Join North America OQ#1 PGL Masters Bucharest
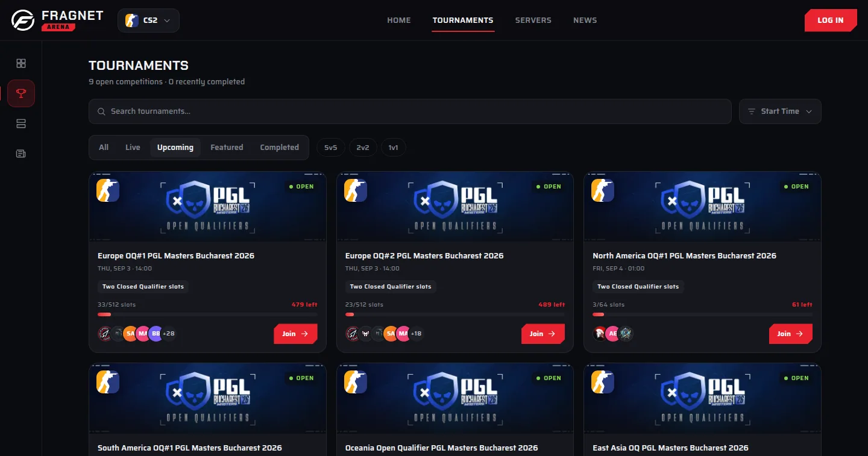The image size is (868, 456). pos(791,334)
